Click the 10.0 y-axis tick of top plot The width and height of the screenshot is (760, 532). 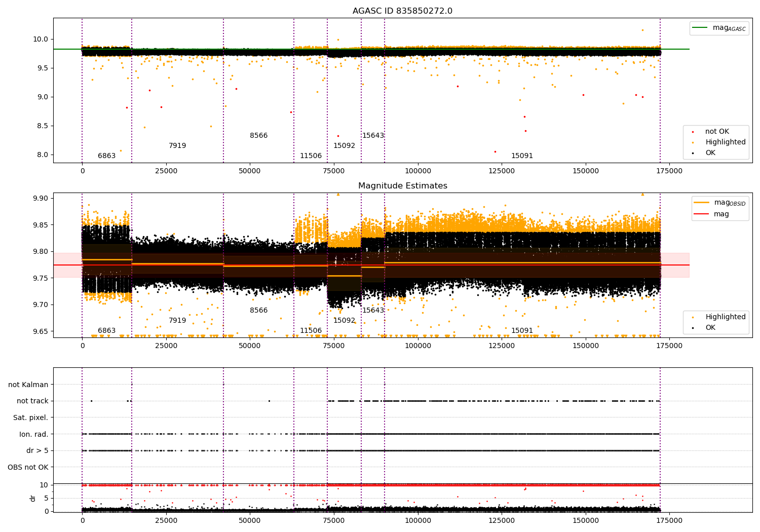[x=41, y=40]
